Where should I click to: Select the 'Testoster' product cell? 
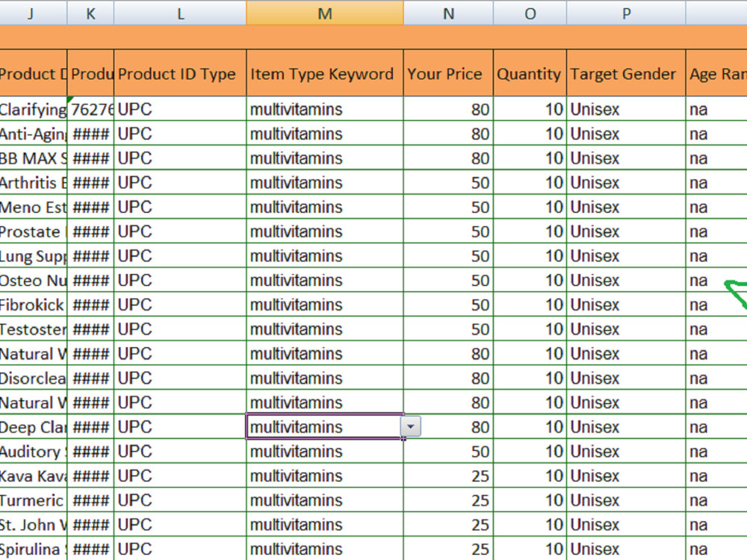(34, 329)
